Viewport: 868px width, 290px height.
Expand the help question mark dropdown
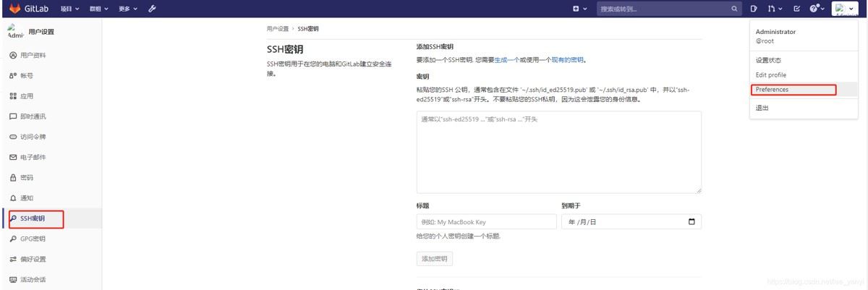(x=817, y=9)
